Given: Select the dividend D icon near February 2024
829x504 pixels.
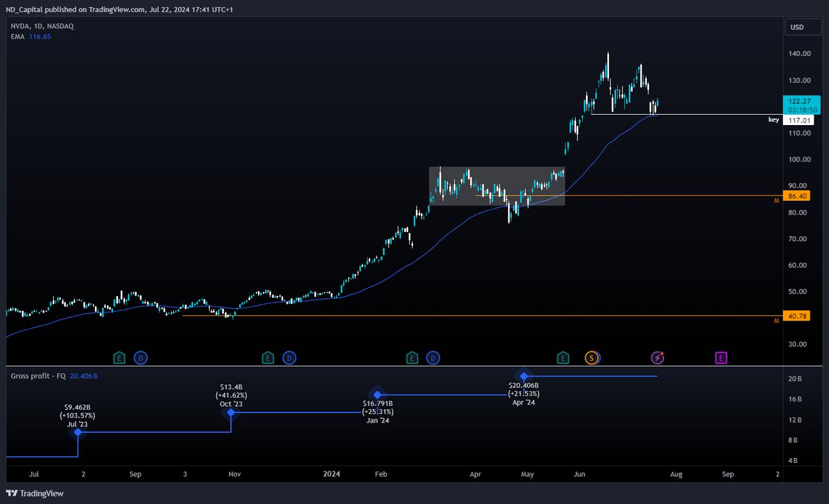Looking at the screenshot, I should 434,358.
